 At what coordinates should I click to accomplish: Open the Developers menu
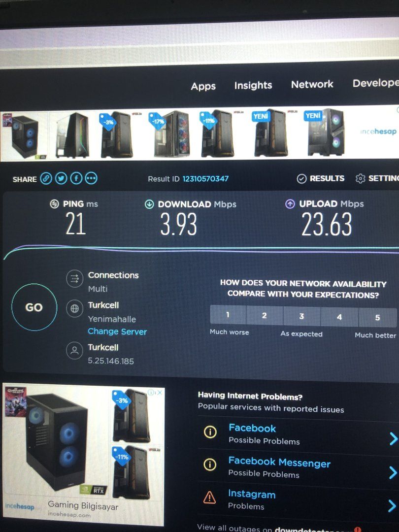click(x=375, y=83)
